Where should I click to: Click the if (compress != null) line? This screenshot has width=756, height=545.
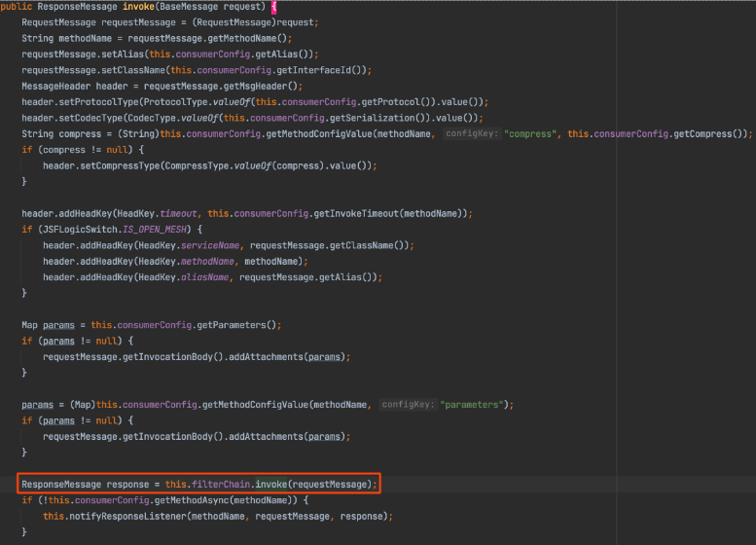83,150
